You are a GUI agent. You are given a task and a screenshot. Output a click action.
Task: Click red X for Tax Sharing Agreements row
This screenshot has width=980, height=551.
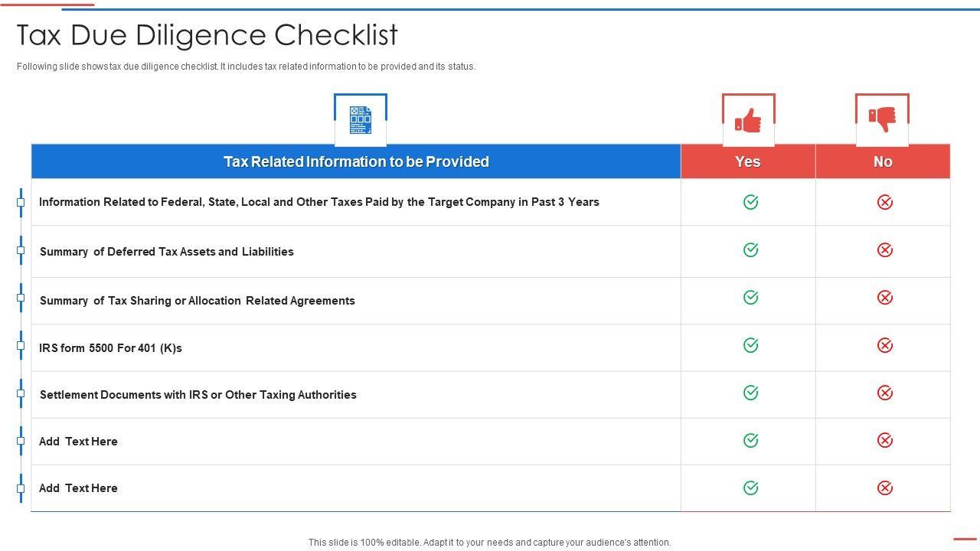tap(884, 298)
